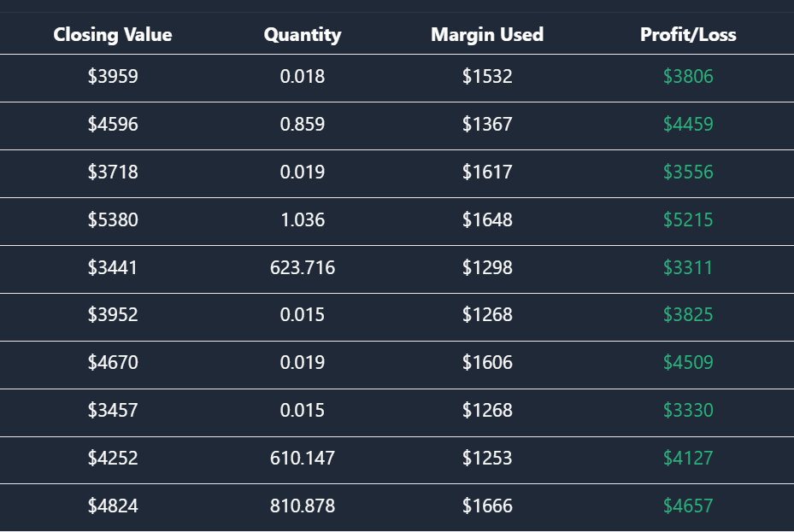The width and height of the screenshot is (794, 532).
Task: Select the $5215 profit value
Action: point(688,220)
